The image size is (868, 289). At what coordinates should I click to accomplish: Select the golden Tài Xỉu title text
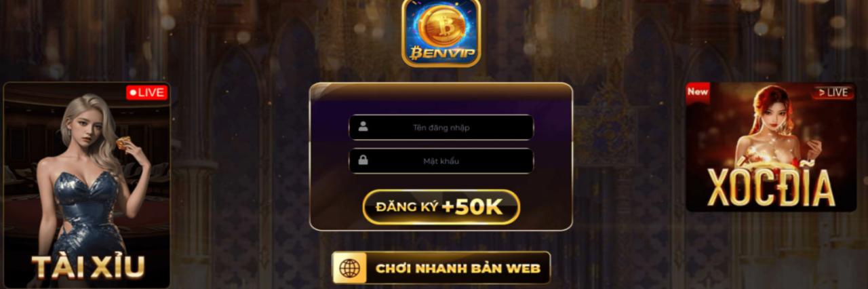point(87,267)
